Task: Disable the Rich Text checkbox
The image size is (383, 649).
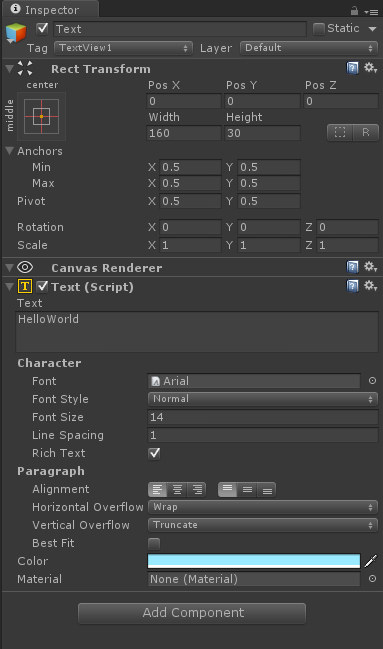Action: (x=154, y=453)
